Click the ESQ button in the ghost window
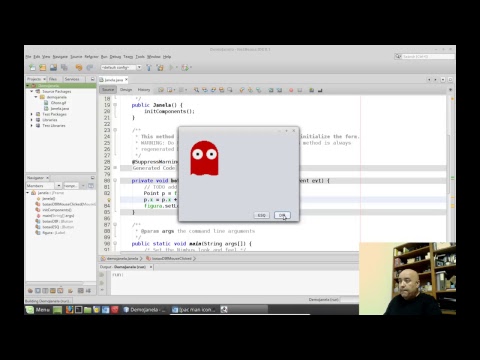The image size is (480, 360). (261, 215)
